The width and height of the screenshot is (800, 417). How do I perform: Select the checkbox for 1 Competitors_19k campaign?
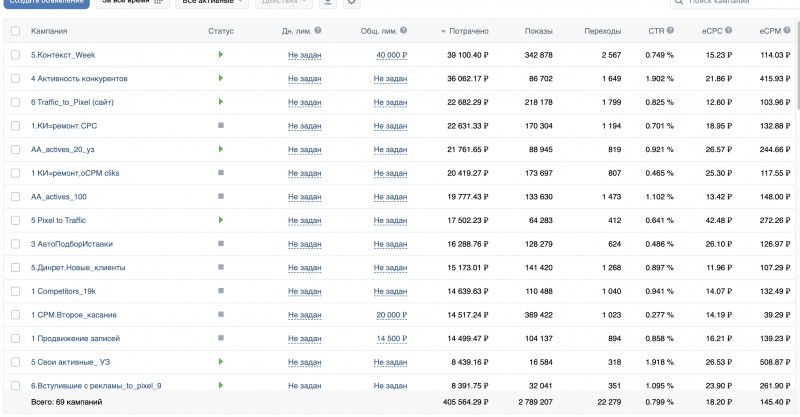tap(15, 290)
